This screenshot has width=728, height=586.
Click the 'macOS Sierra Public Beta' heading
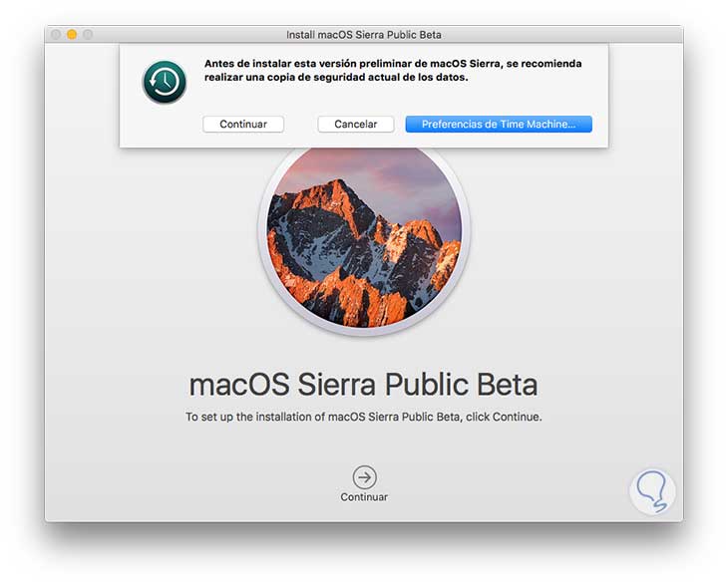[x=364, y=385]
